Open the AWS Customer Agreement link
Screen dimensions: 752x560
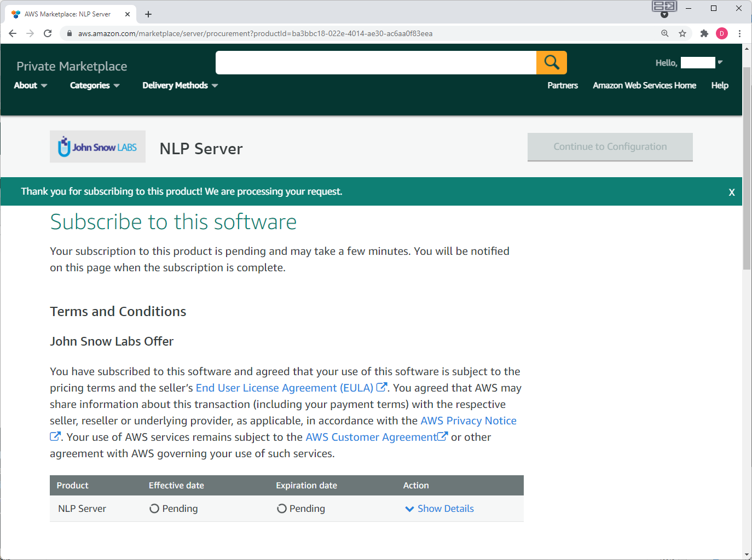pos(371,437)
